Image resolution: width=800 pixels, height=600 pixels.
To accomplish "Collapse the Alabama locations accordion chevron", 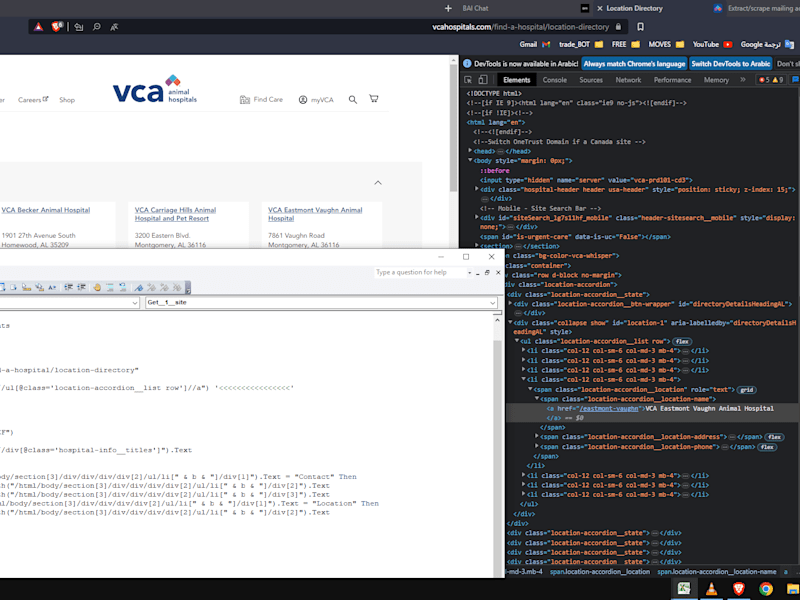I will [x=378, y=183].
